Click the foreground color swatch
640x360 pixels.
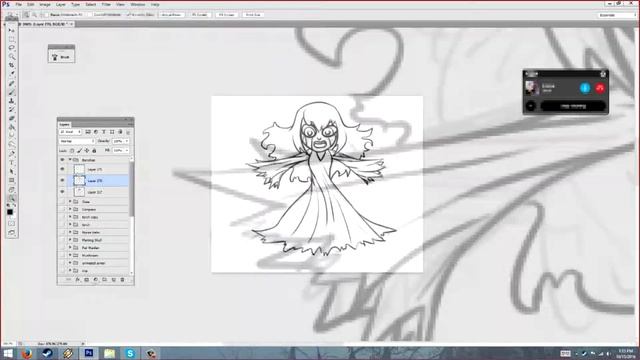point(10,212)
